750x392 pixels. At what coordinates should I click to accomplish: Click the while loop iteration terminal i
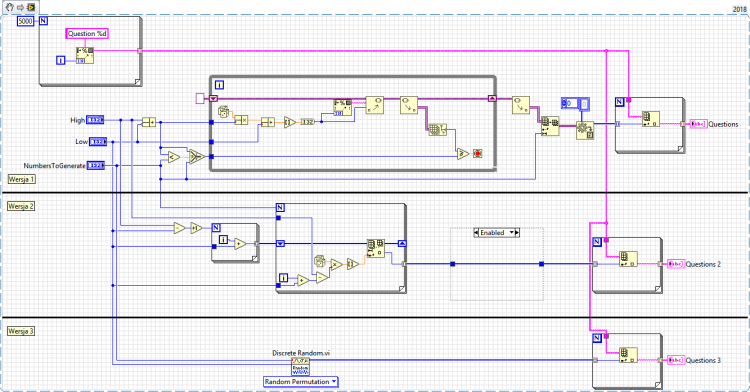(x=219, y=85)
